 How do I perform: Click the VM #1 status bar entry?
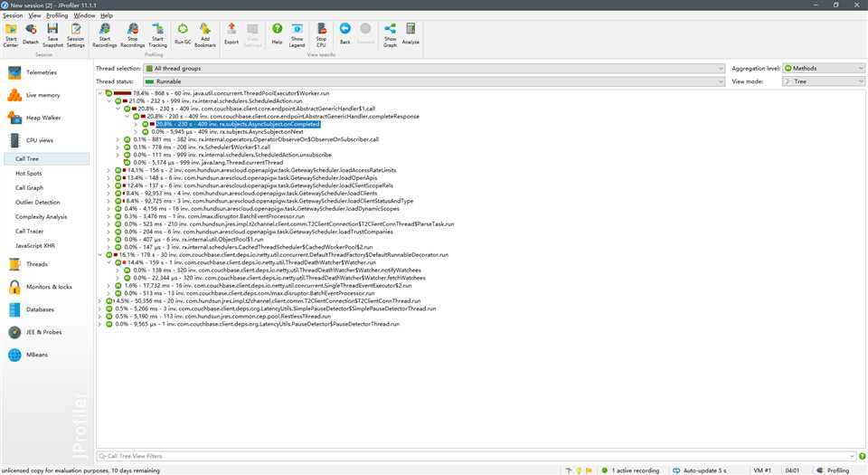click(x=763, y=470)
